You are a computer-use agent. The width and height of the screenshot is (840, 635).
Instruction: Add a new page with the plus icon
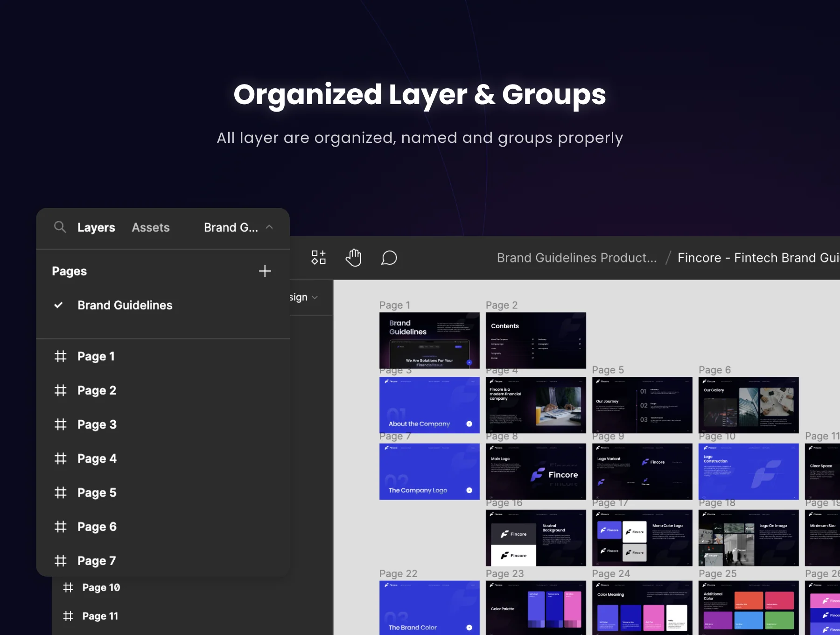point(265,271)
